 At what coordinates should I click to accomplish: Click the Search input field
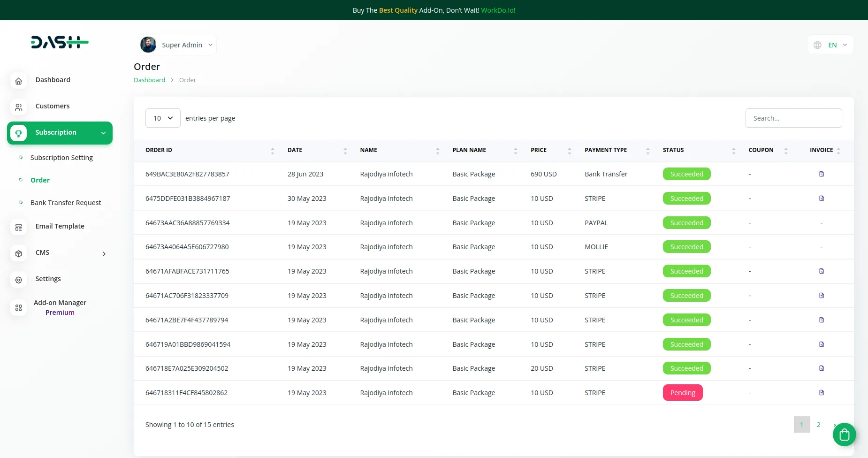(793, 118)
